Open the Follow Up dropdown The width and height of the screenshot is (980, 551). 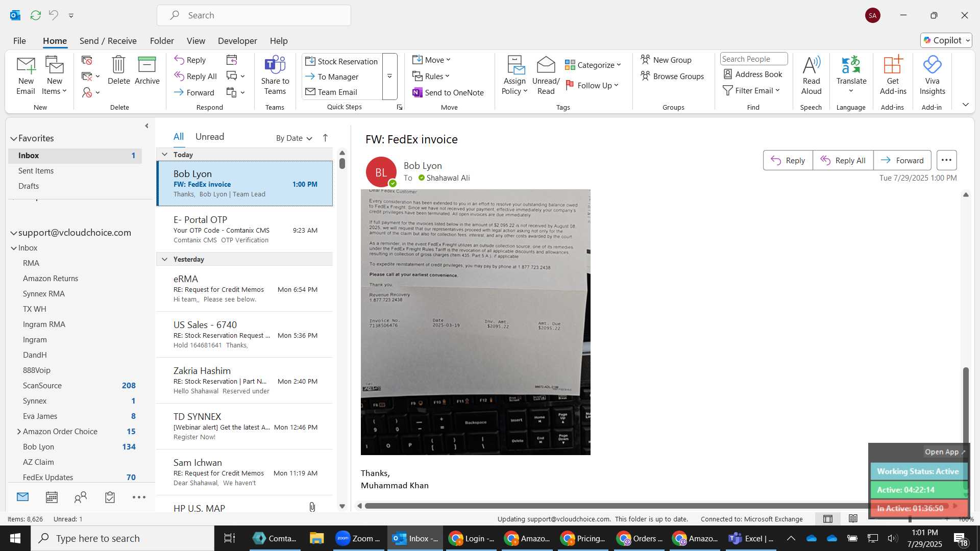coord(592,86)
